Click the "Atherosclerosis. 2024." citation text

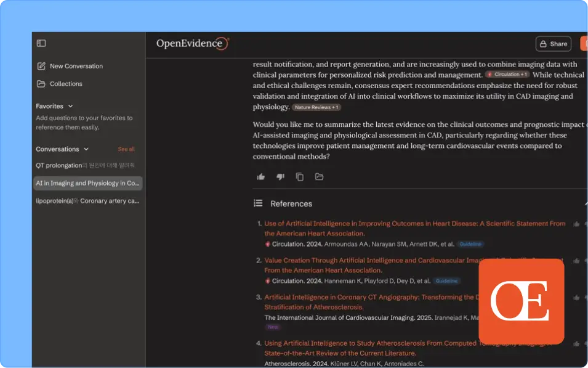pos(296,364)
